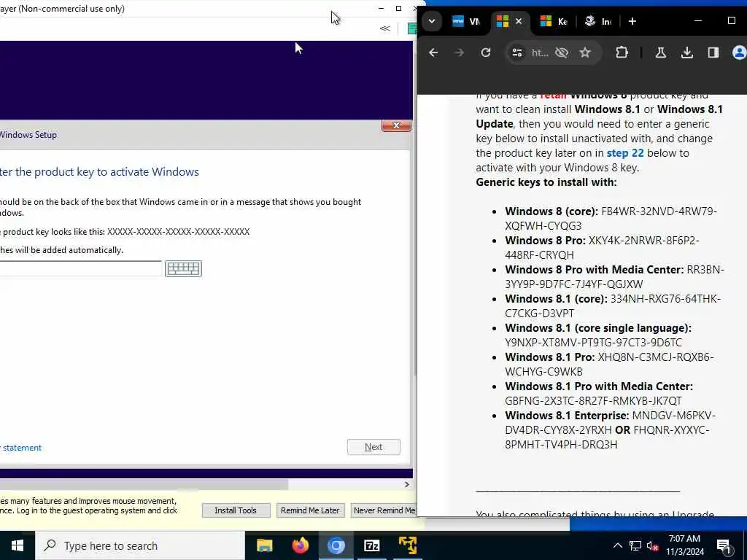Show hidden system tray icons
Screen dimensions: 747x560
pyautogui.click(x=617, y=545)
